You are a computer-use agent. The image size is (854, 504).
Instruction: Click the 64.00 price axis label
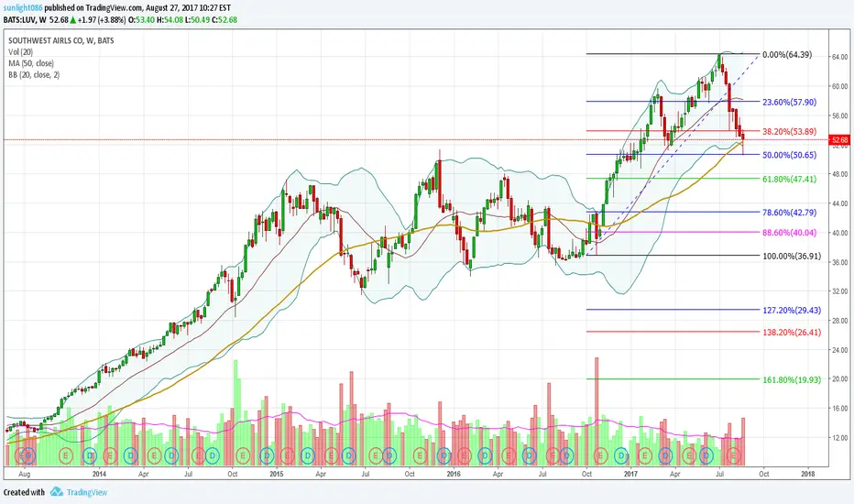tap(839, 57)
